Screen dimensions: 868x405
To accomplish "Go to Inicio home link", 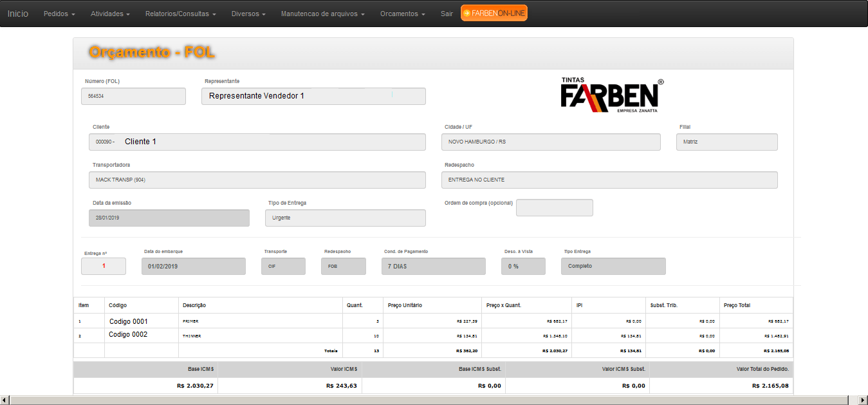I will (18, 14).
